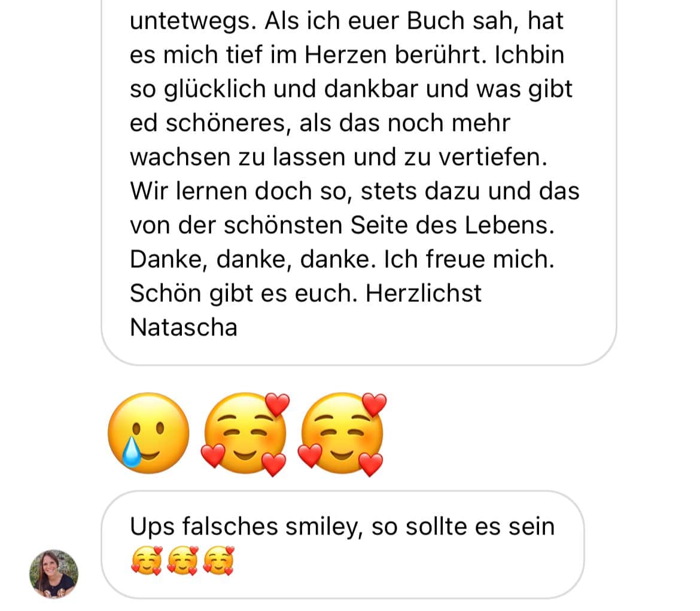
Task: Click the line 'so glücklich und dankbar und was gibt'
Action: pyautogui.click(x=351, y=89)
